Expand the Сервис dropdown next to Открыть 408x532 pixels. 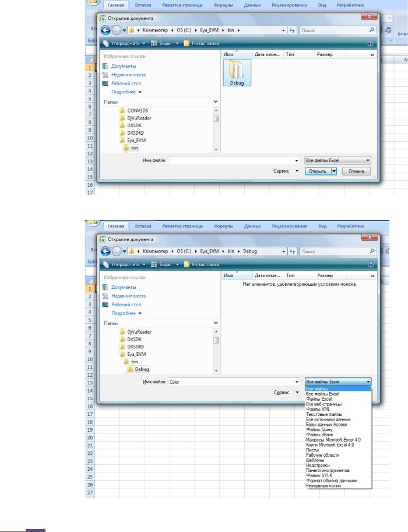[x=286, y=171]
